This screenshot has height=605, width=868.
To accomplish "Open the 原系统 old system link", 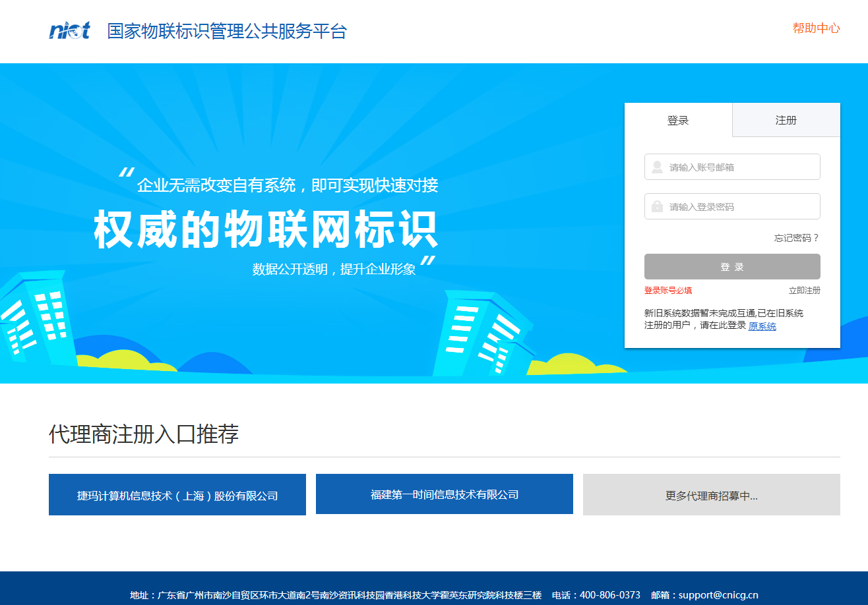I will pyautogui.click(x=762, y=326).
